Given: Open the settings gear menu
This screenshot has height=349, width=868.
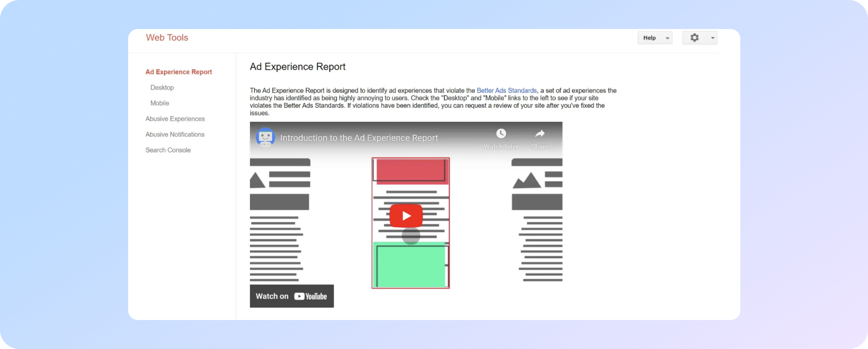Looking at the screenshot, I should tap(694, 38).
